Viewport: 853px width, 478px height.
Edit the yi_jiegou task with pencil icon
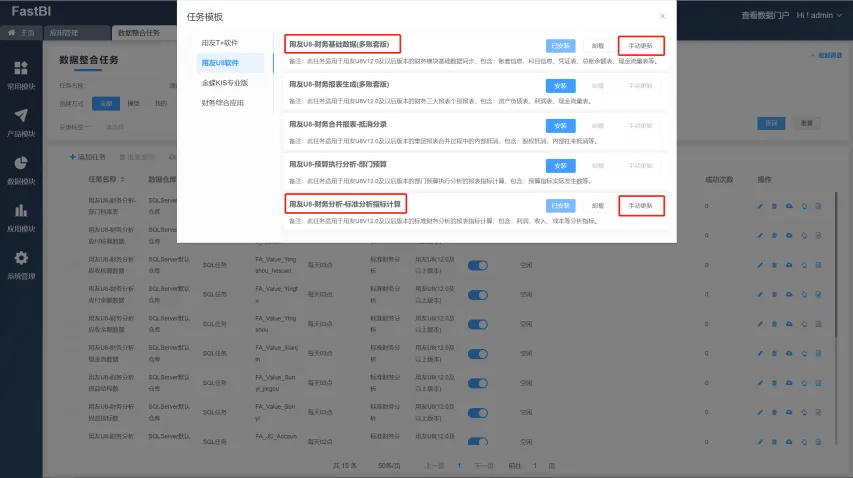point(760,383)
